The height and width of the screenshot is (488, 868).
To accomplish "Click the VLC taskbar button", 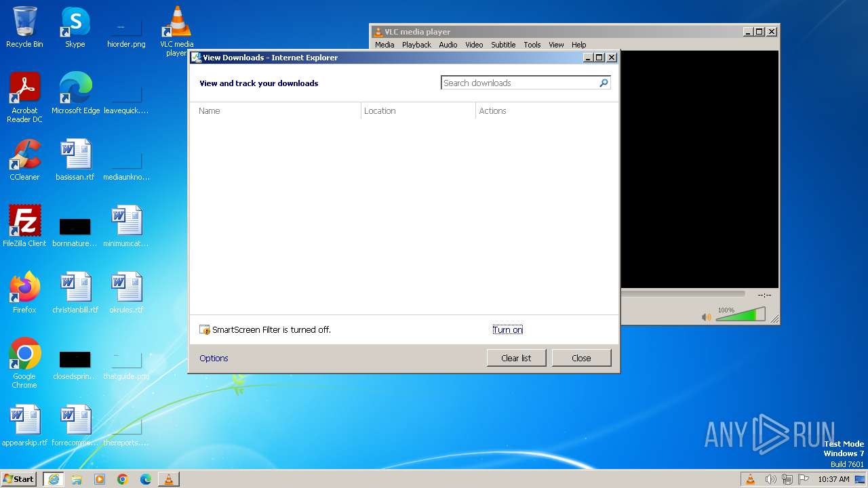I will (169, 479).
